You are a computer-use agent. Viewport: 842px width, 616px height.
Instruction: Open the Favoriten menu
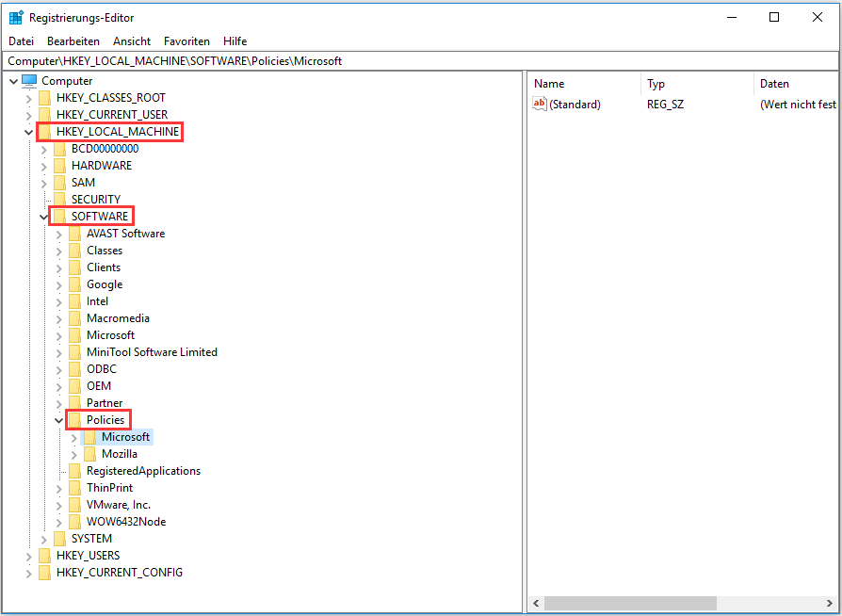[x=186, y=41]
